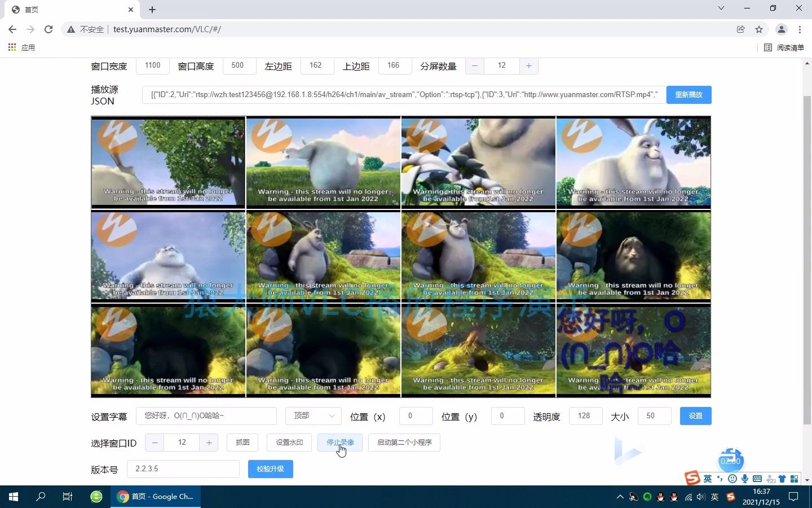Open the browser tab search dropdown arrow

tap(721, 9)
